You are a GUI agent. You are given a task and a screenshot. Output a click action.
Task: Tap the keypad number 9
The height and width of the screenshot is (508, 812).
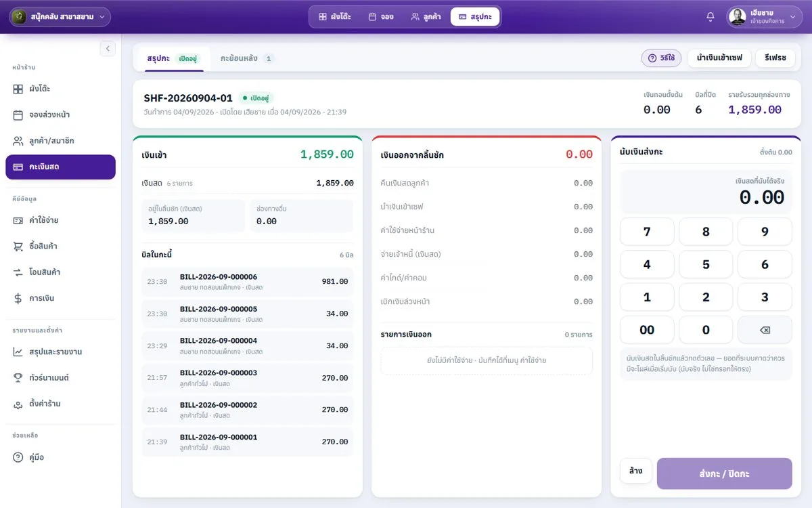click(765, 232)
